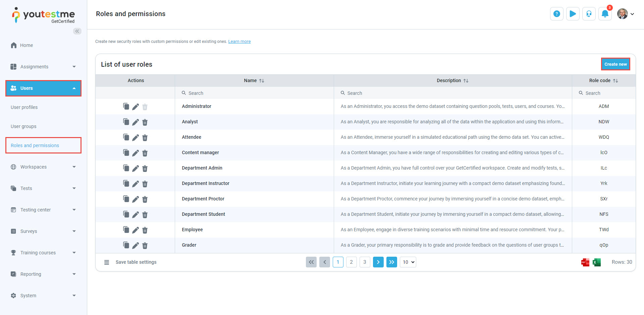Open the table settings hamburger icon
The image size is (644, 315).
pos(107,262)
